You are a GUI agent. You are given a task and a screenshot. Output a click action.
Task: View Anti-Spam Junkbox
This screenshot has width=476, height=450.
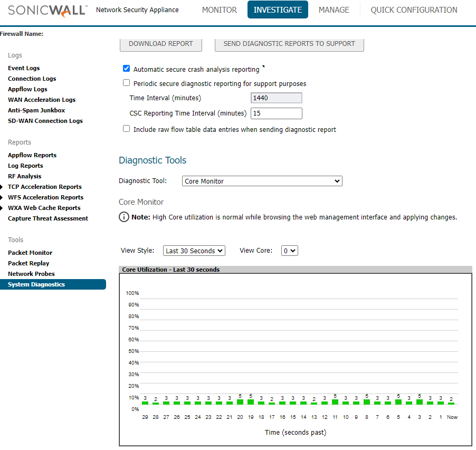pyautogui.click(x=36, y=110)
